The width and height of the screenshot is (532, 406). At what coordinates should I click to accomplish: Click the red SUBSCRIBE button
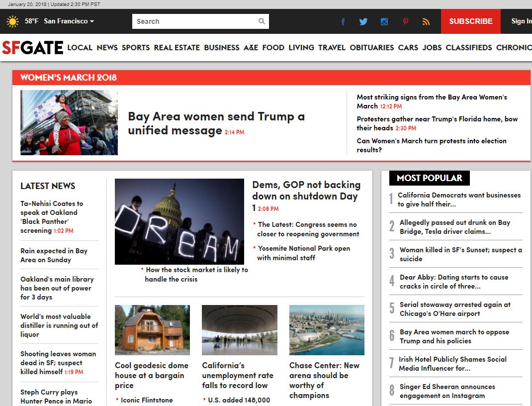click(x=470, y=21)
